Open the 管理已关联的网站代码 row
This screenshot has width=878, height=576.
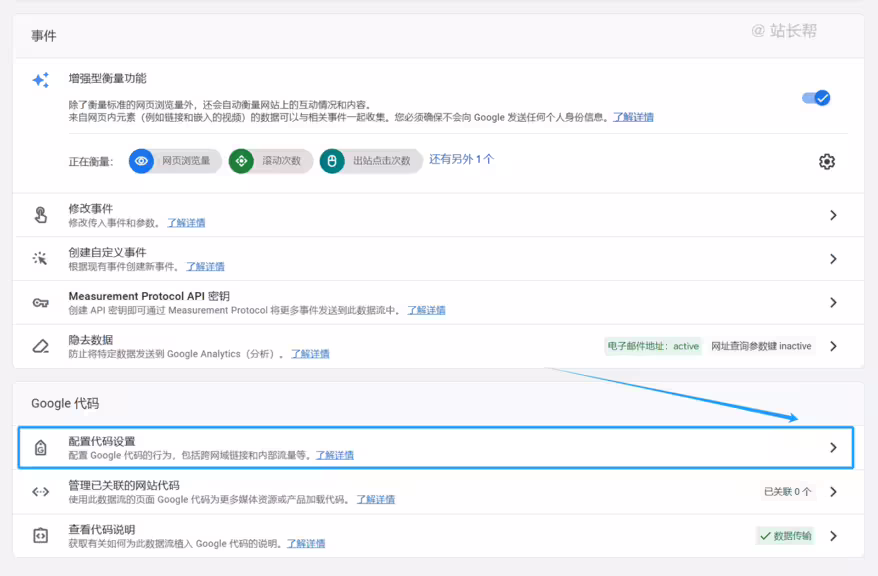(833, 491)
